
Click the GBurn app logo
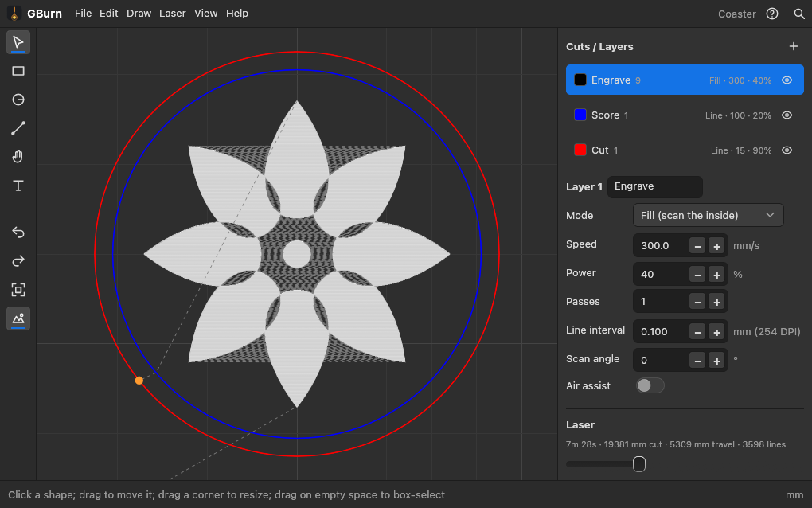point(14,14)
